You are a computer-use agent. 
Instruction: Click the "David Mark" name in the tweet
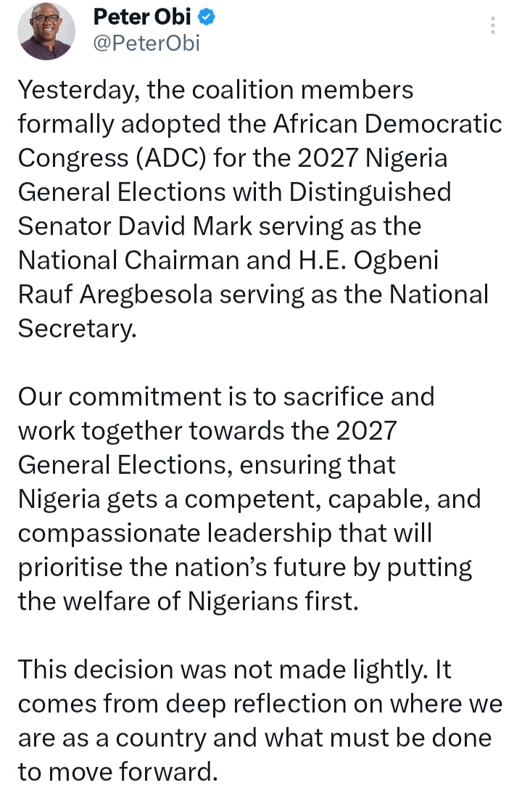tap(212, 226)
